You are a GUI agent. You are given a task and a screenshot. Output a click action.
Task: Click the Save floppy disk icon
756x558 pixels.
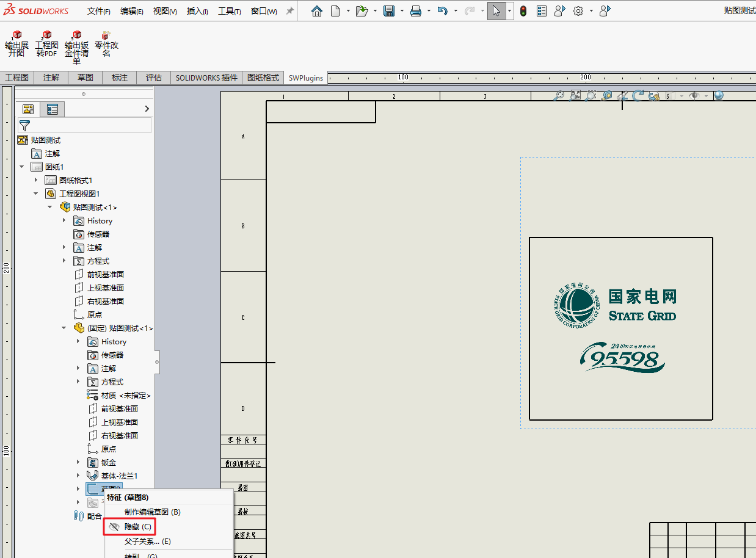388,11
